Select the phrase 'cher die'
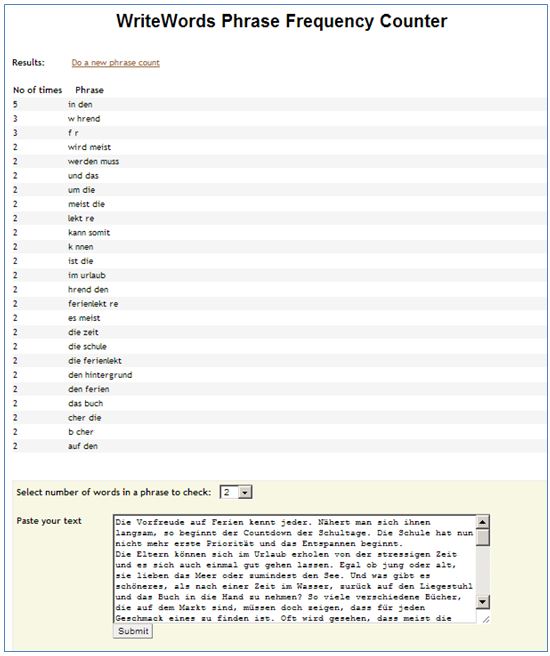 pyautogui.click(x=84, y=418)
